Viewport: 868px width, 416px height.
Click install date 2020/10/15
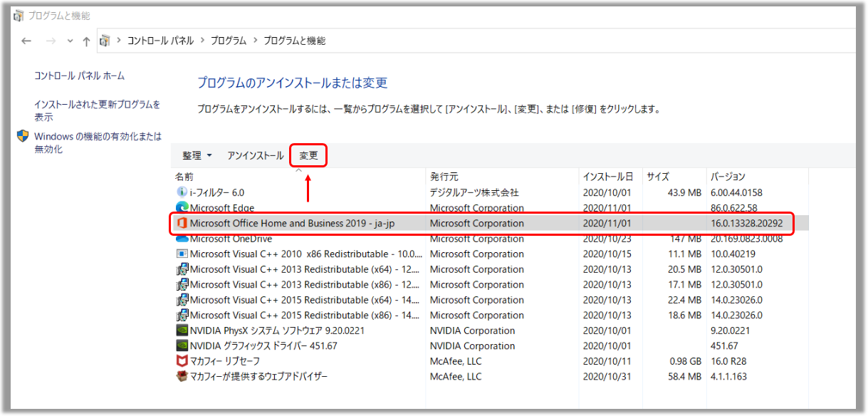click(607, 254)
